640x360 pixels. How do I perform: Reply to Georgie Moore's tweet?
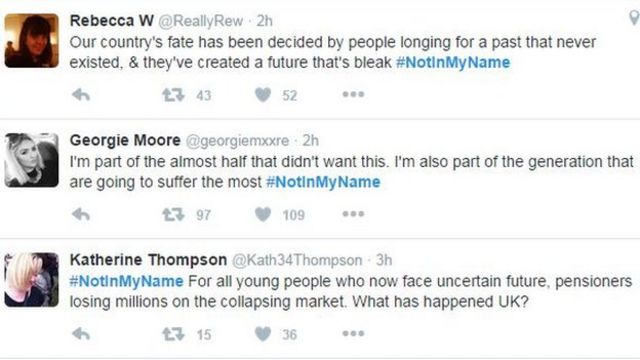pyautogui.click(x=81, y=214)
